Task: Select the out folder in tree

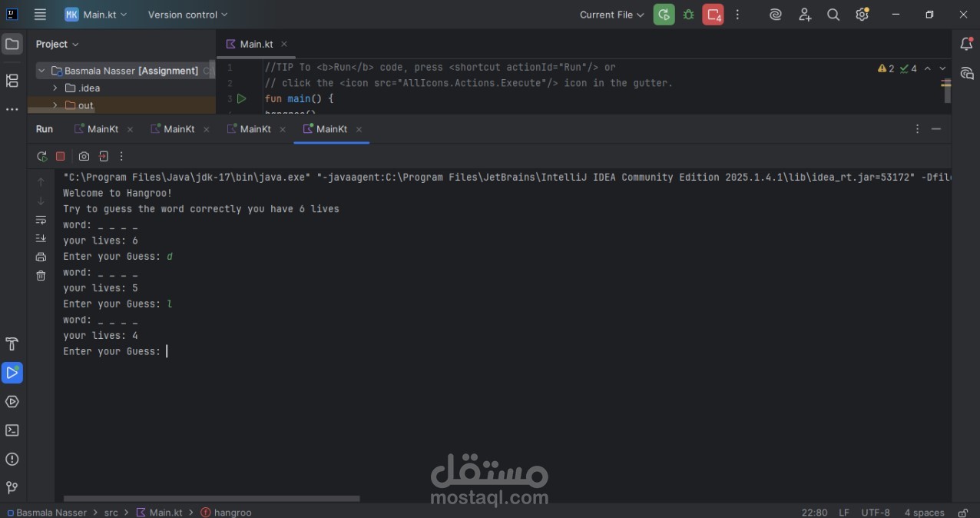Action: (79, 105)
